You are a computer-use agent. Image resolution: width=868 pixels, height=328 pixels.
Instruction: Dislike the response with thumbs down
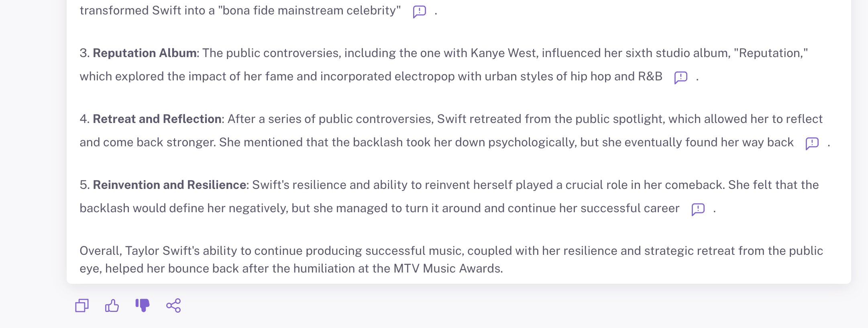click(x=143, y=305)
